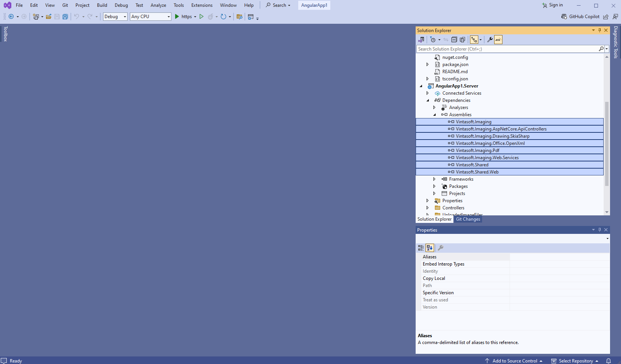621x364 pixels.
Task: Open Properties wrench icon in Solution Explorer
Action: pyautogui.click(x=490, y=40)
